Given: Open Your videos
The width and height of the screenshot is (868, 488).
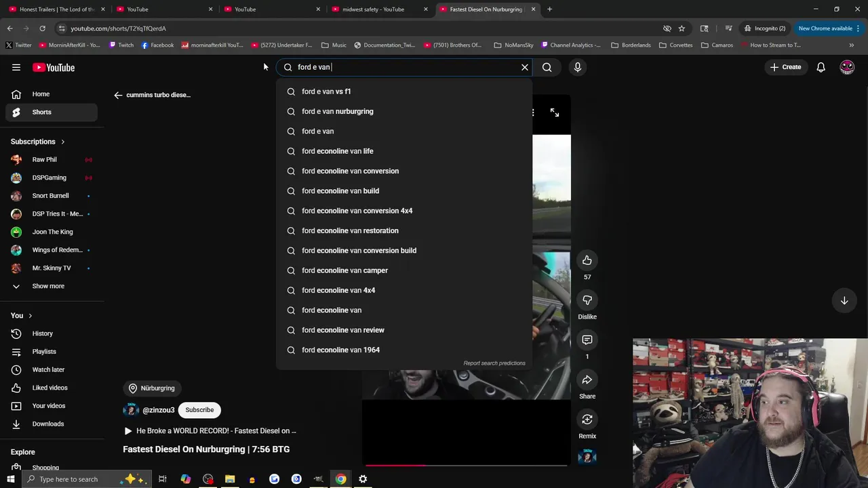Looking at the screenshot, I should (x=51, y=405).
